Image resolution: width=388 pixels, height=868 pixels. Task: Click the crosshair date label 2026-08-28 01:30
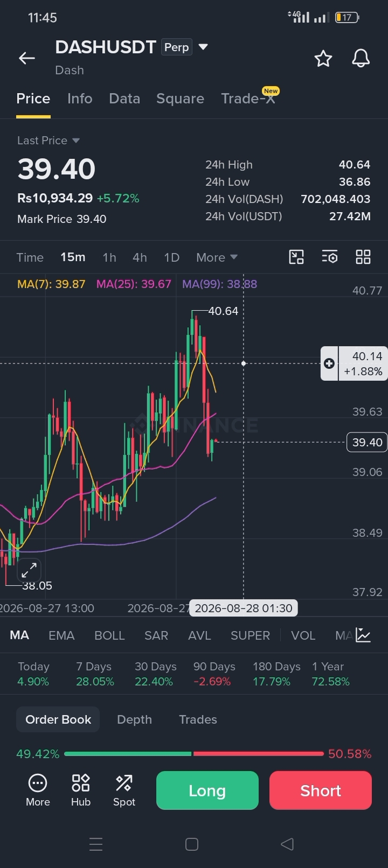[244, 608]
